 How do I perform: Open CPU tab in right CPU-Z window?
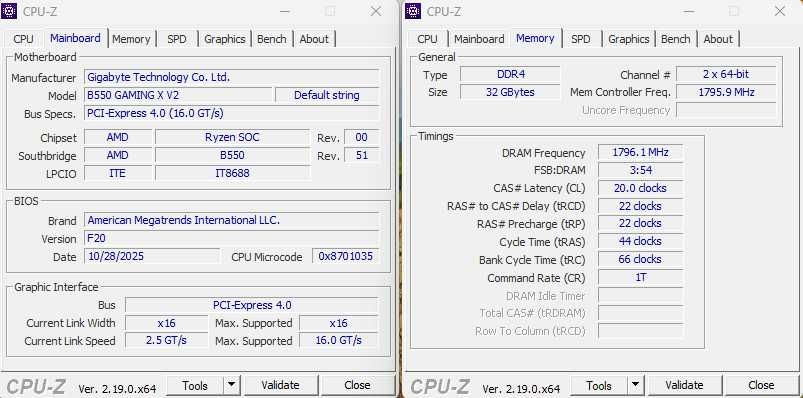(x=427, y=39)
